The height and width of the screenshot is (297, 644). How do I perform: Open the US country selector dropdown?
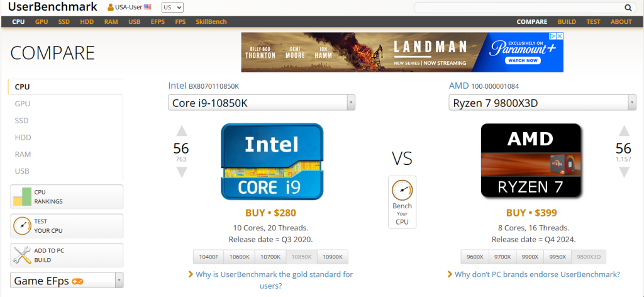(x=172, y=8)
